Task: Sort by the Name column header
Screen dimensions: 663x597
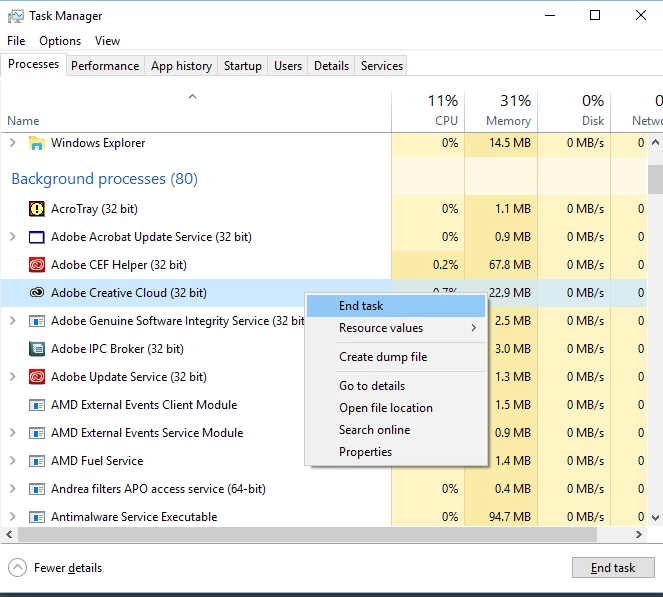Action: tap(196, 111)
